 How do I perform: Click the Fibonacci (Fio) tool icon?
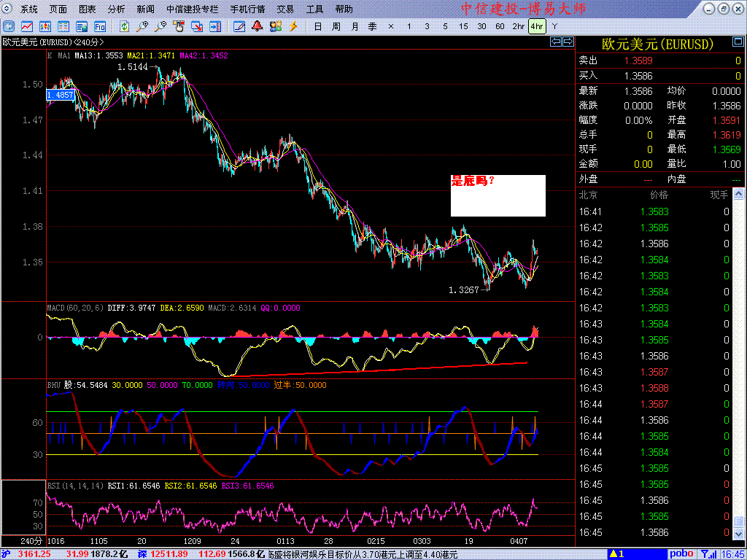point(99,26)
